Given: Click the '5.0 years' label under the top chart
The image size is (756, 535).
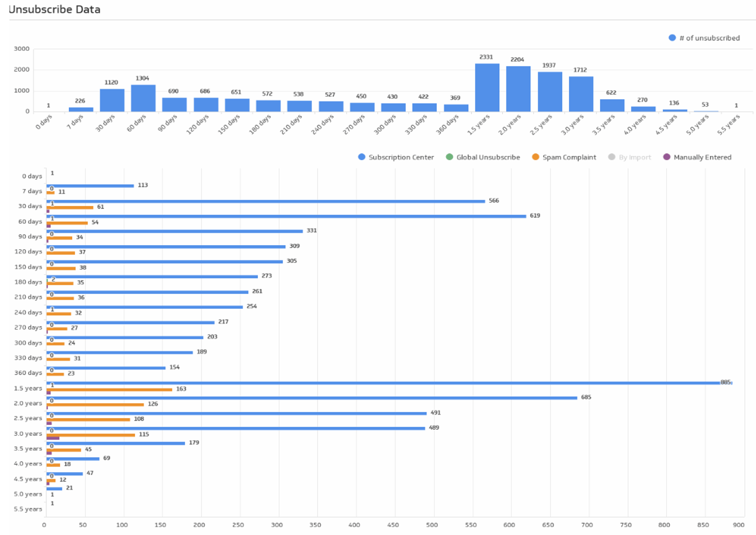Looking at the screenshot, I should pyautogui.click(x=699, y=125).
